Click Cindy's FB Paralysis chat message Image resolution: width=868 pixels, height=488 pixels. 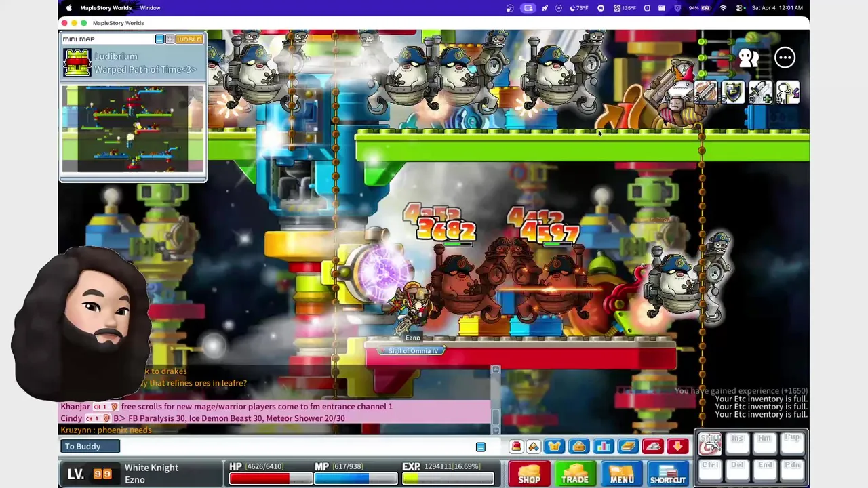pos(203,418)
